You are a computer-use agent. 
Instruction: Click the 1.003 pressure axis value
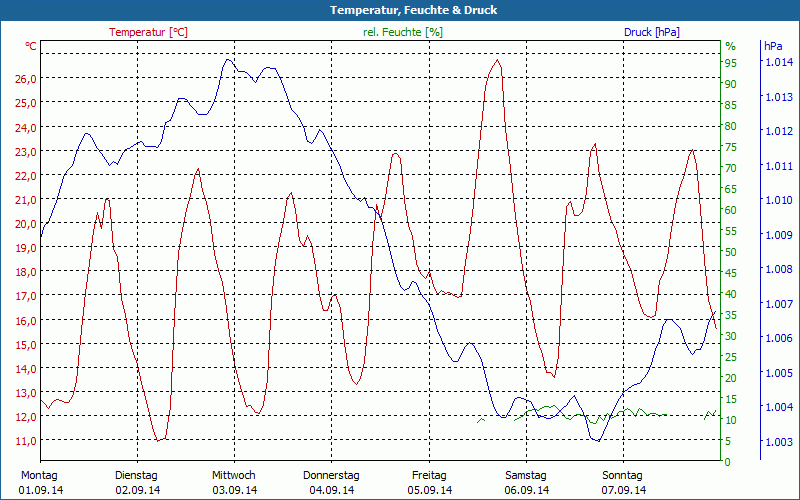[x=779, y=442]
